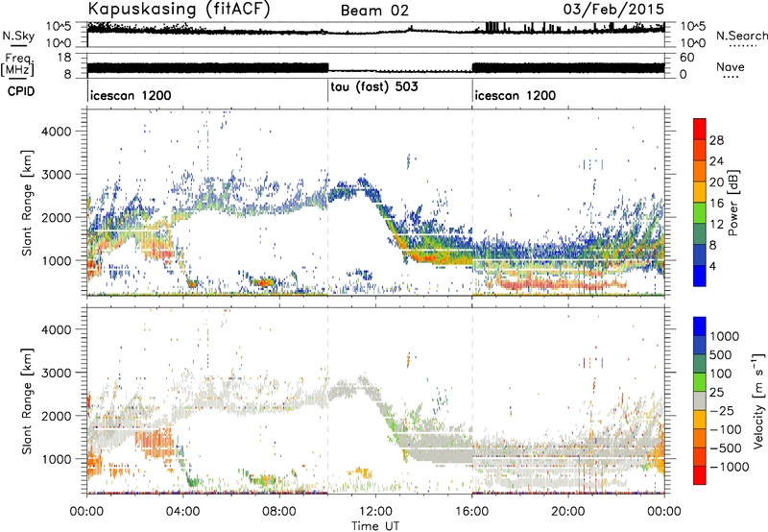Click the '3000' tick of the velocity panel
The width and height of the screenshot is (768, 532).
57,373
